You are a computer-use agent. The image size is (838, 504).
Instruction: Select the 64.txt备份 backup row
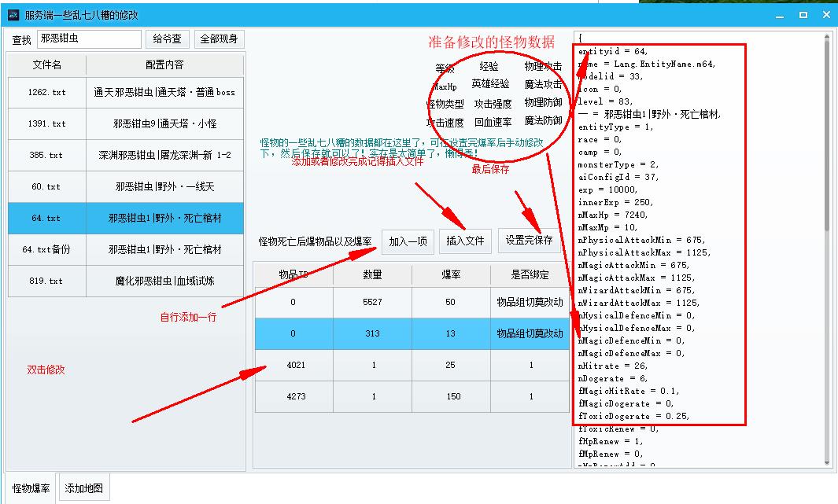[47, 250]
